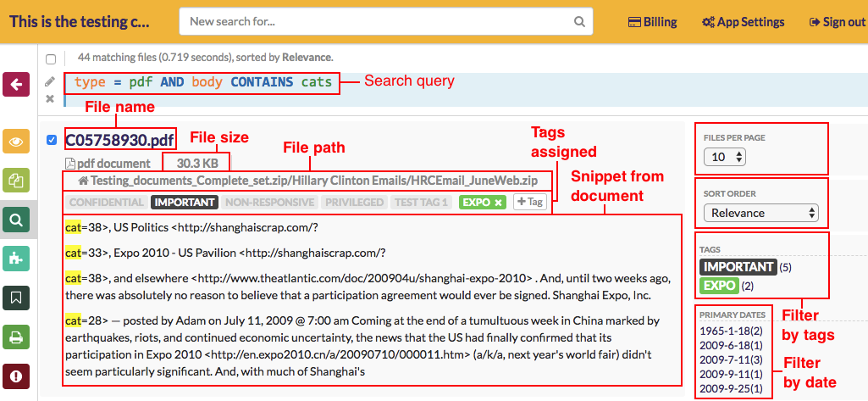
Task: Click the green copy documents sidebar icon
Action: tap(16, 181)
